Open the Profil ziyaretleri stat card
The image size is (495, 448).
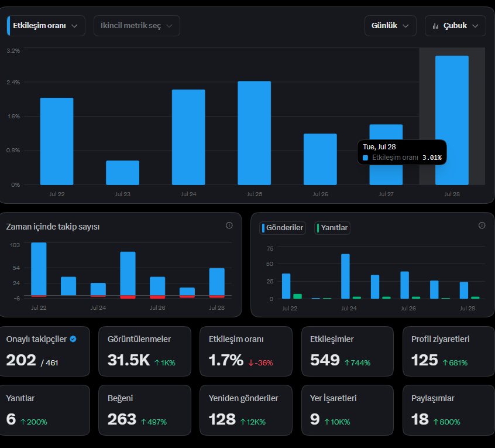pyautogui.click(x=449, y=351)
